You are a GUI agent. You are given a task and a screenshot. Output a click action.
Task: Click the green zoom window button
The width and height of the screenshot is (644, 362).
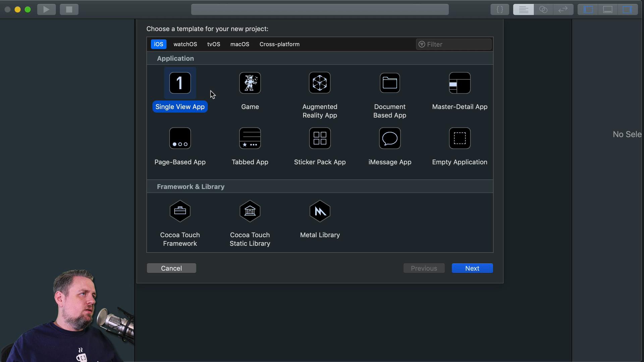(28, 9)
